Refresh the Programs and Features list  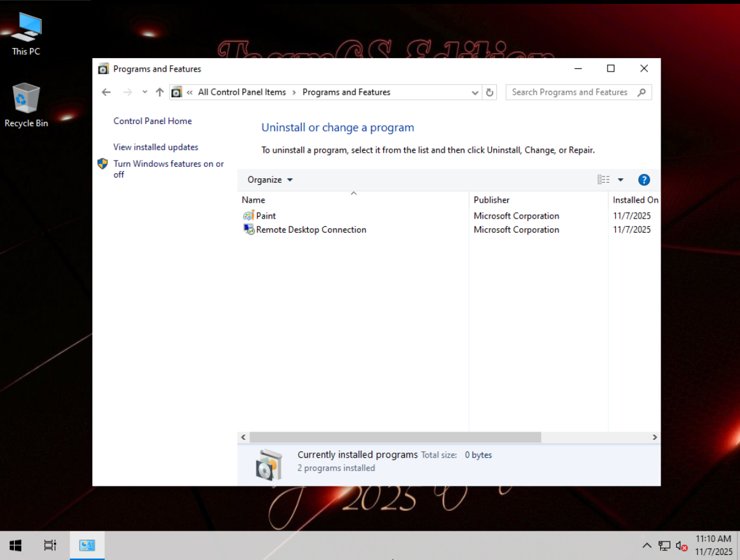click(x=489, y=93)
